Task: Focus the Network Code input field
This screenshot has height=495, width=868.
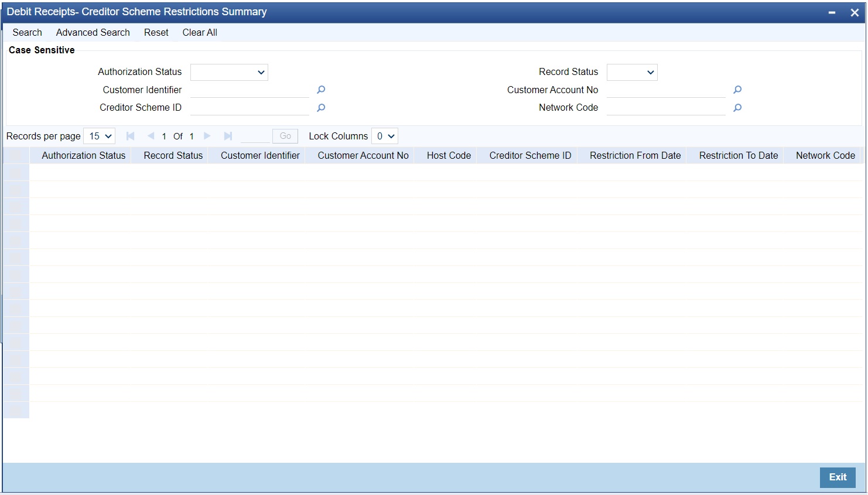Action: coord(666,108)
